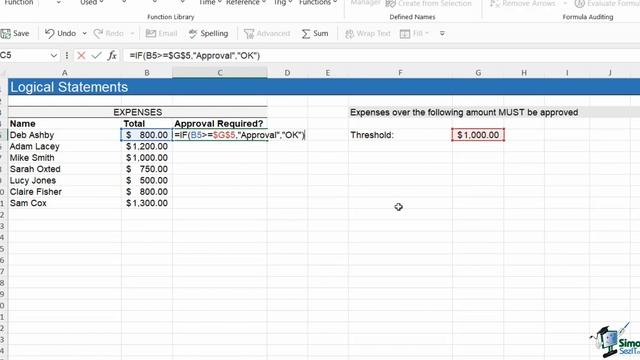Click the toolbar options drag handle beside Name Box

pyautogui.click(x=67, y=56)
